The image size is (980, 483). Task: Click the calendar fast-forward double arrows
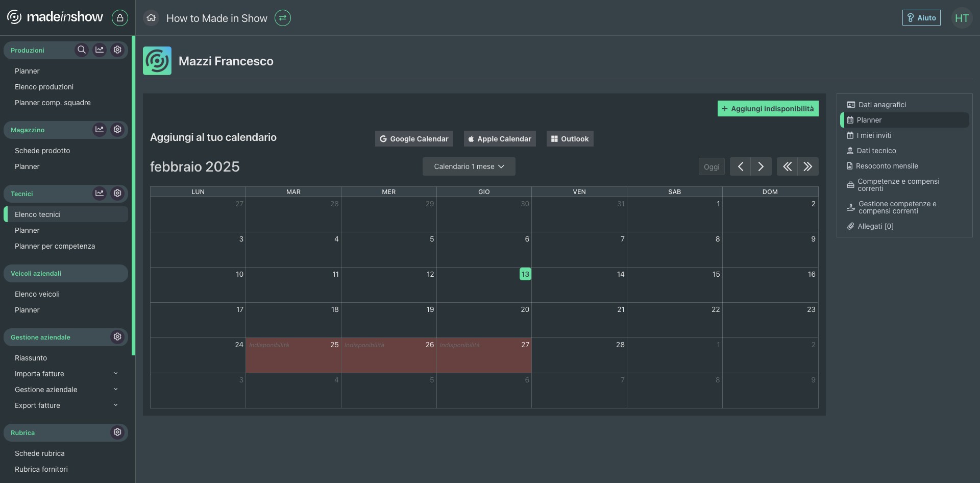(x=807, y=166)
